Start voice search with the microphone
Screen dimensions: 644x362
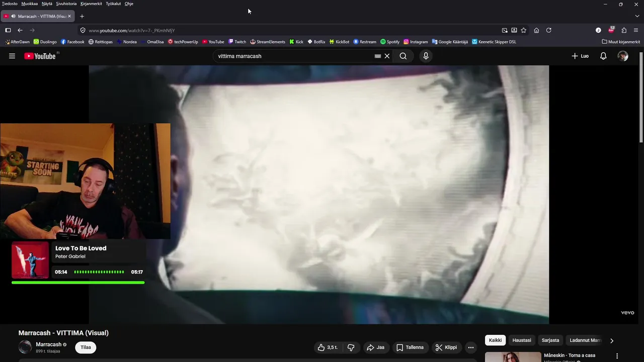(426, 56)
